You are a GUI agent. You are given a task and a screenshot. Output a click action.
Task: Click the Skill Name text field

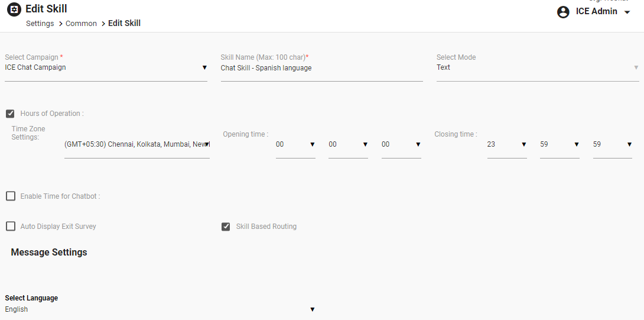pyautogui.click(x=321, y=68)
